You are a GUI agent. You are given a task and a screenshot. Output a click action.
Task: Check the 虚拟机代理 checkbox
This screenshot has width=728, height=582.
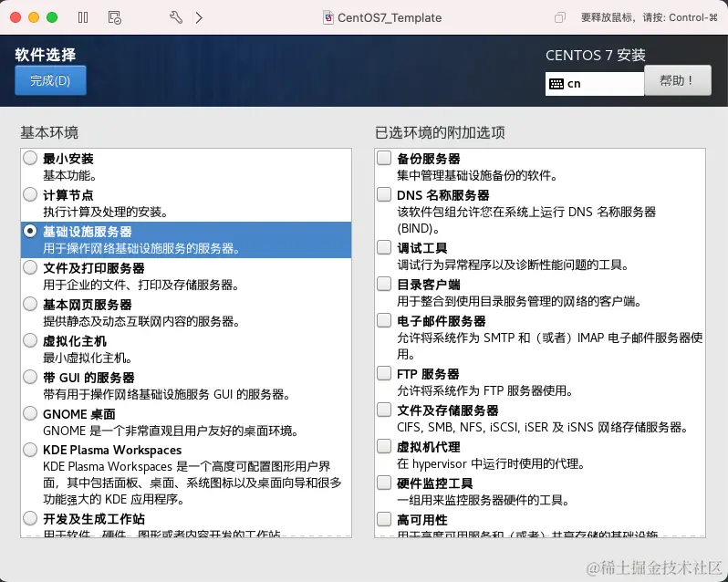click(x=384, y=446)
